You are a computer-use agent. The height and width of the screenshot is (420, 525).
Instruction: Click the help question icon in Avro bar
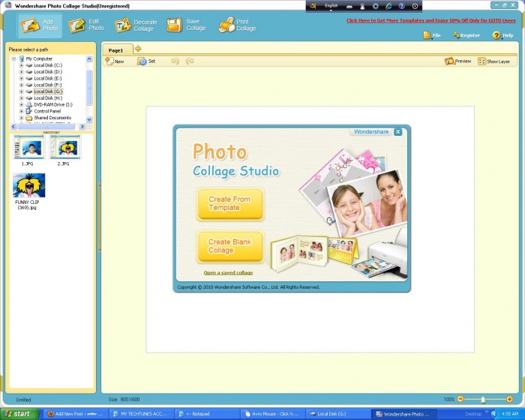pyautogui.click(x=401, y=6)
